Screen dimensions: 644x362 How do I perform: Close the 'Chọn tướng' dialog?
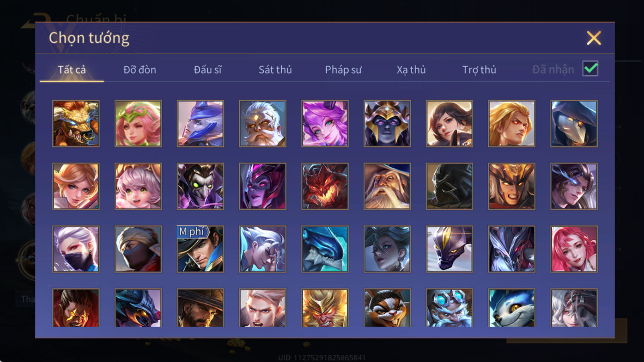coord(594,38)
